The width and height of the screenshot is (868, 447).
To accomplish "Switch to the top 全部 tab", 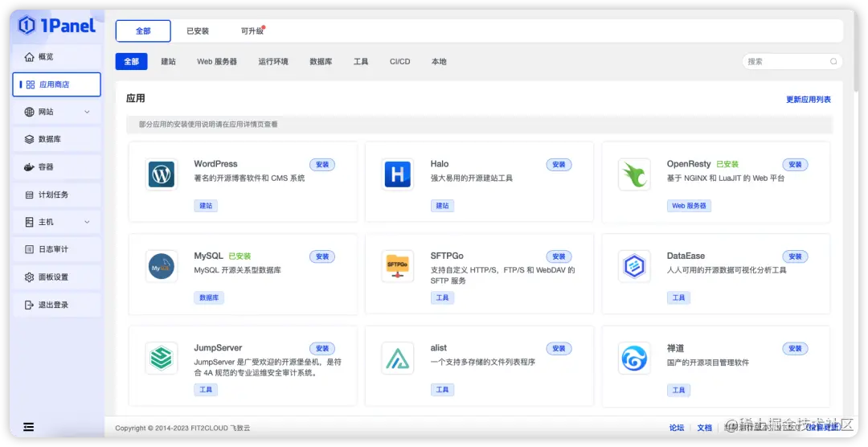I will pyautogui.click(x=143, y=31).
